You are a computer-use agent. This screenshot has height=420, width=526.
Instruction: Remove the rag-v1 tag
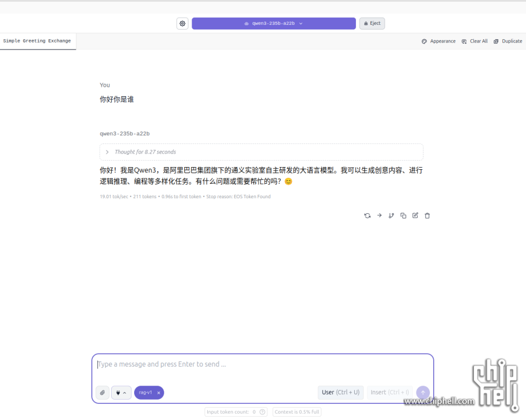point(159,393)
